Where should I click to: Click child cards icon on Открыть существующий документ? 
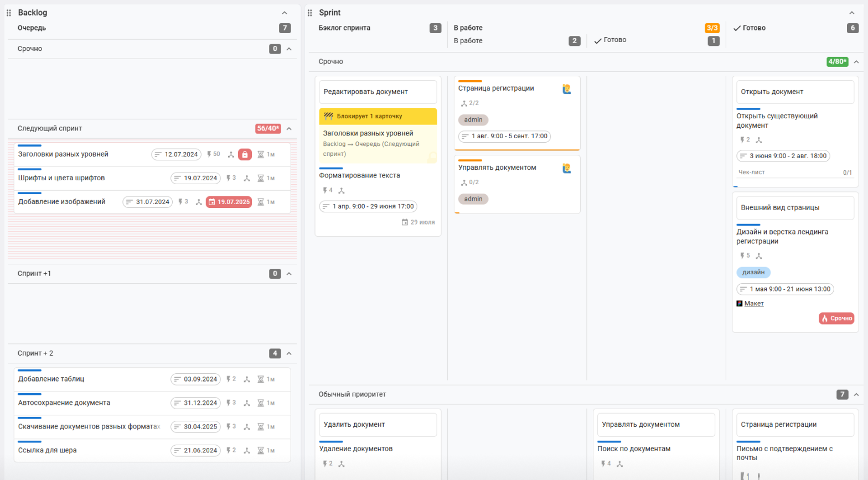click(x=759, y=140)
